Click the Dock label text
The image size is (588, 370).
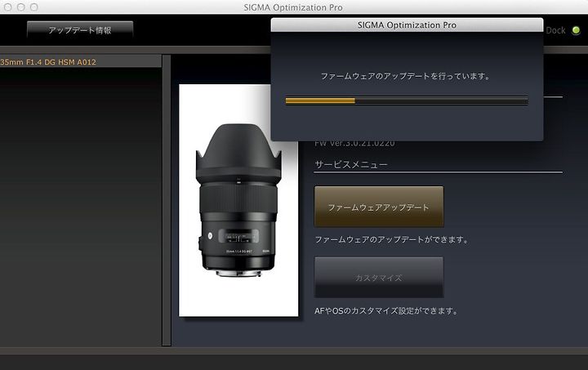(x=555, y=30)
